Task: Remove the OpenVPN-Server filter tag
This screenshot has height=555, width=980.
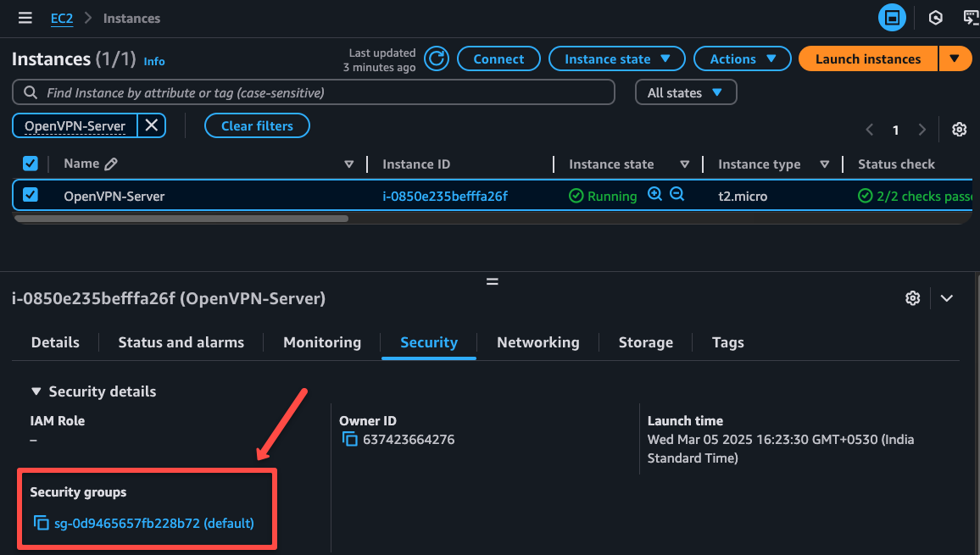Action: [152, 125]
